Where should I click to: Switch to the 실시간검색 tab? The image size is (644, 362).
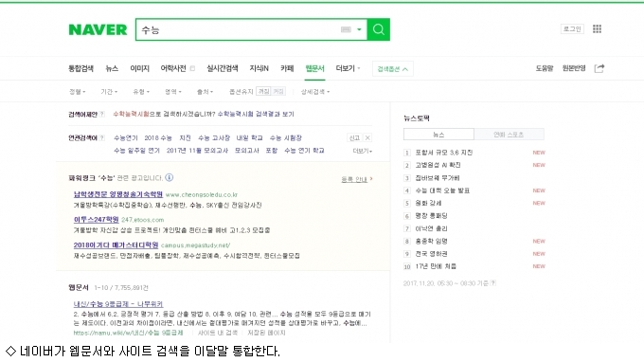223,68
